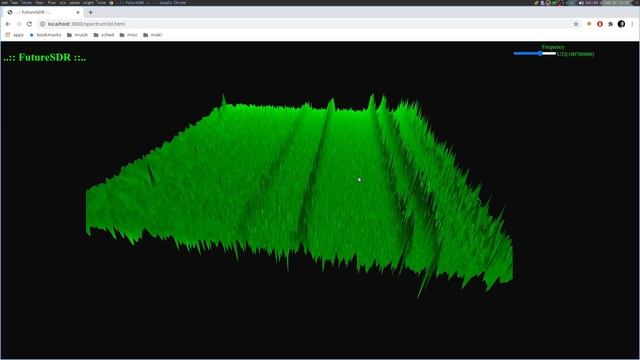
Task: Open the apps shortcut in bookmarks bar
Action: point(15,35)
